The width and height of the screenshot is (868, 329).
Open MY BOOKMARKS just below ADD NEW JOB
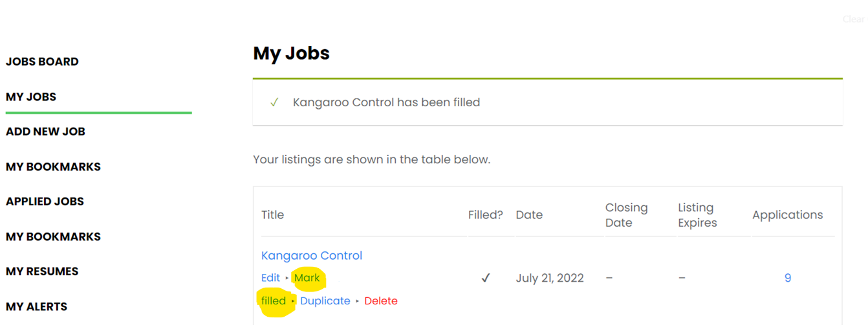coord(53,166)
